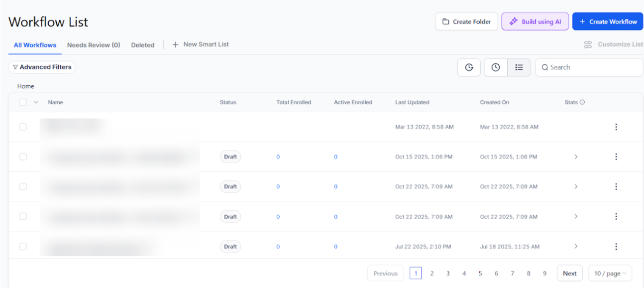This screenshot has width=644, height=288.
Task: Check the box for Oct 15 2025 workflow
Action: coord(23,157)
